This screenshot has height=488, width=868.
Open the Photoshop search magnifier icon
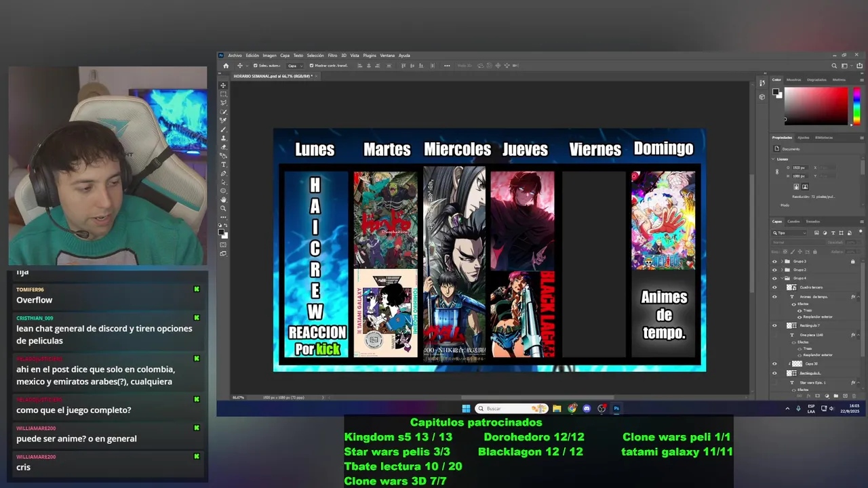(x=834, y=66)
